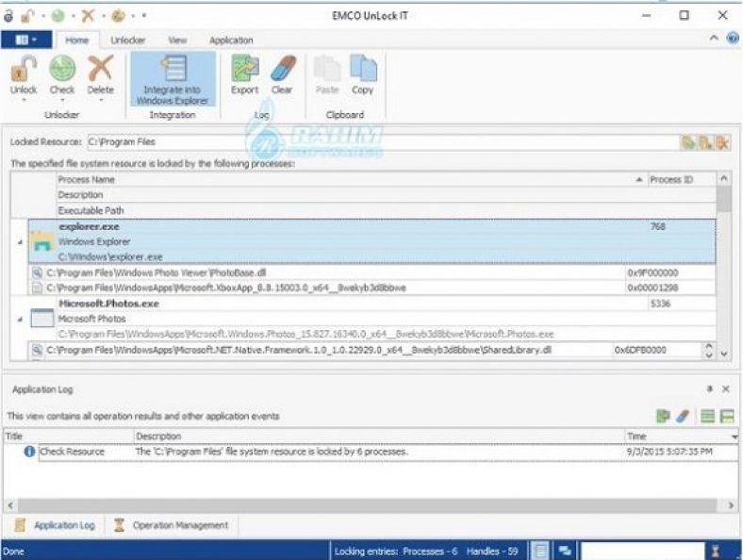Click into the Locked Resource path field
Viewport: 743px width, 560px height.
tap(383, 142)
